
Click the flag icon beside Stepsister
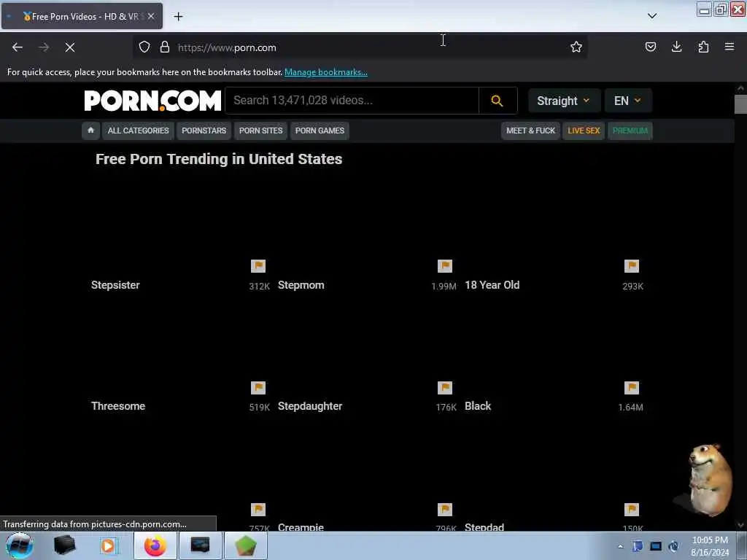[x=258, y=266]
